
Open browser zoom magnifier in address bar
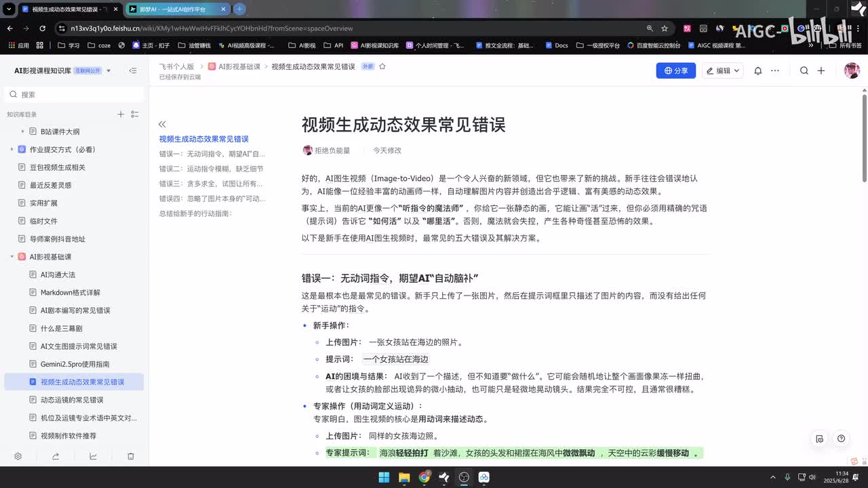(x=650, y=28)
